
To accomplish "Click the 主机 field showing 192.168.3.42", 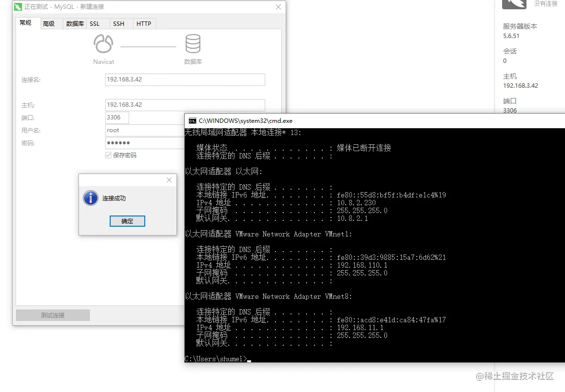I will click(x=185, y=105).
